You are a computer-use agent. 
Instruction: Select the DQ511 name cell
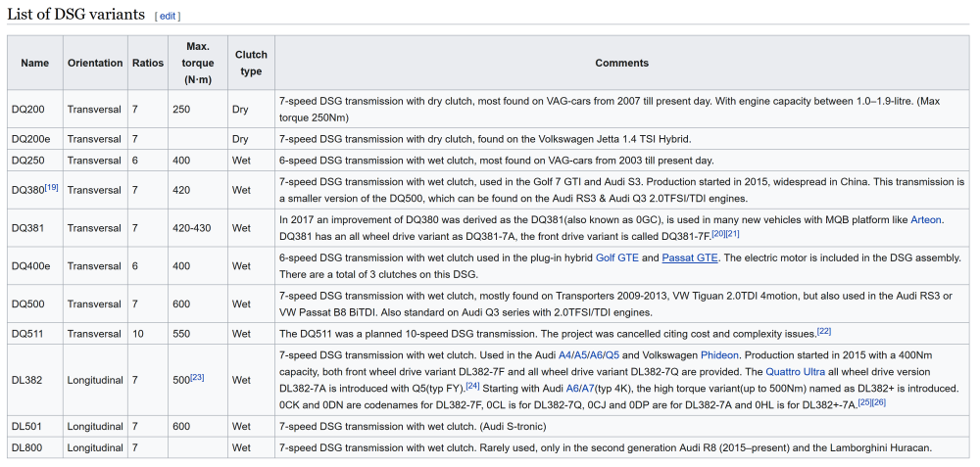35,334
